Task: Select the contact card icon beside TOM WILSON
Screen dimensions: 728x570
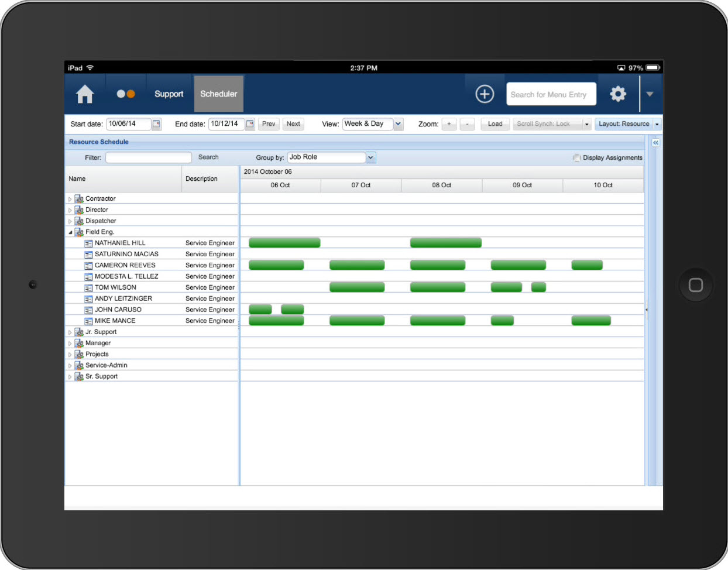Action: (x=88, y=287)
